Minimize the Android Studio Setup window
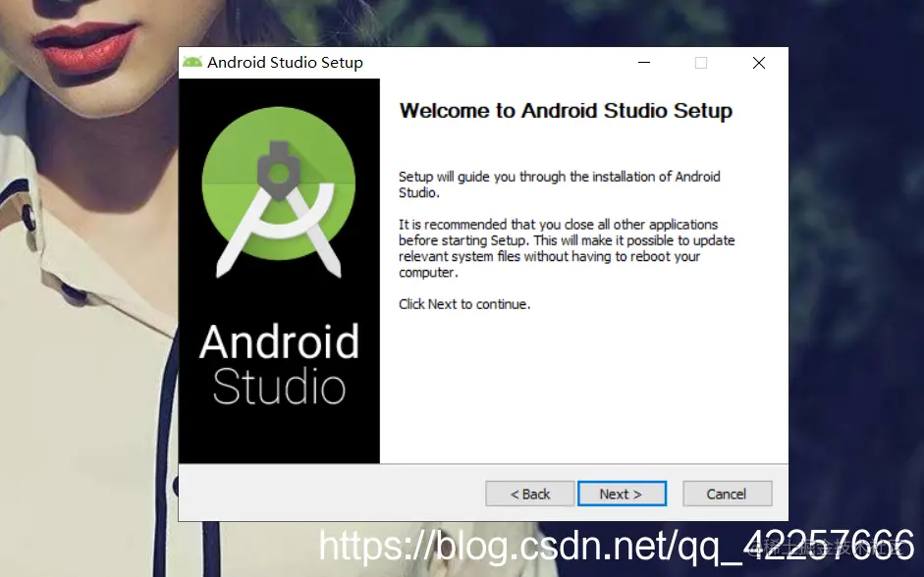 pyautogui.click(x=644, y=63)
